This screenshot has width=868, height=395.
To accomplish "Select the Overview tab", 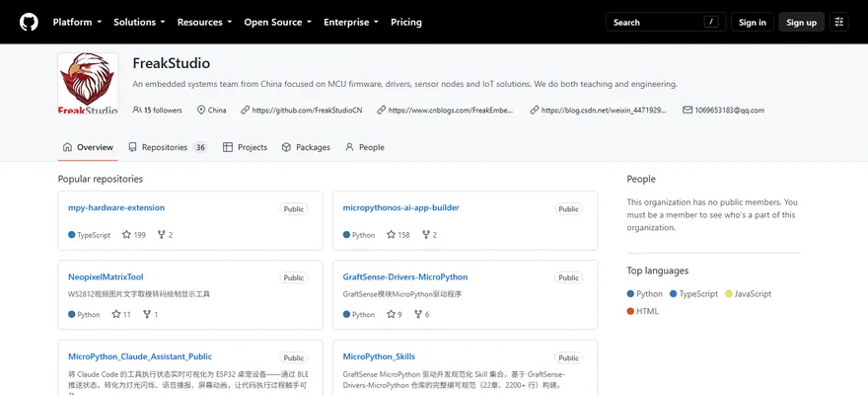I will point(88,147).
